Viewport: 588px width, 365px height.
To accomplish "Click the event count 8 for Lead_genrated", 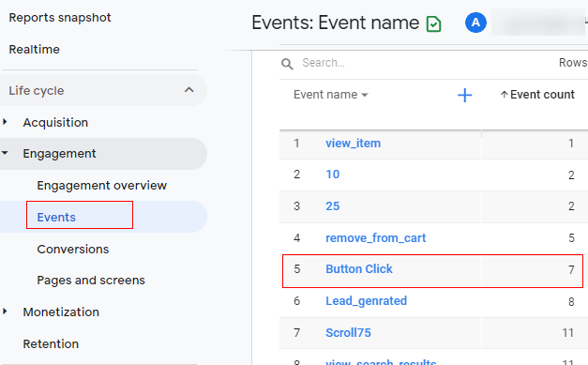I will point(571,301).
